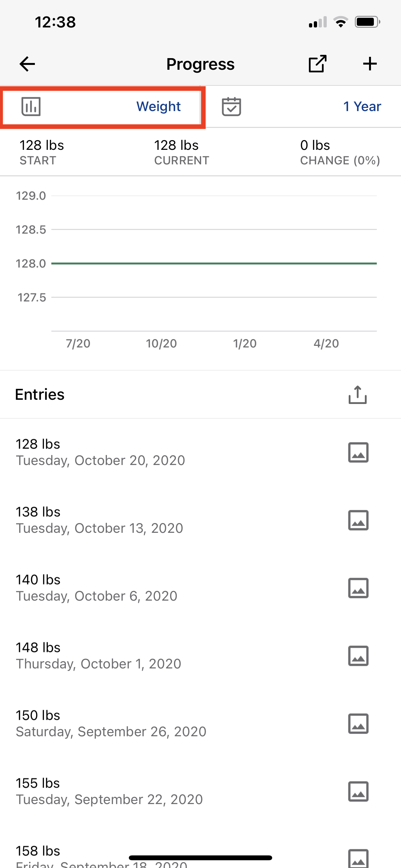View photo for October 13 entry
Image resolution: width=401 pixels, height=868 pixels.
click(358, 520)
